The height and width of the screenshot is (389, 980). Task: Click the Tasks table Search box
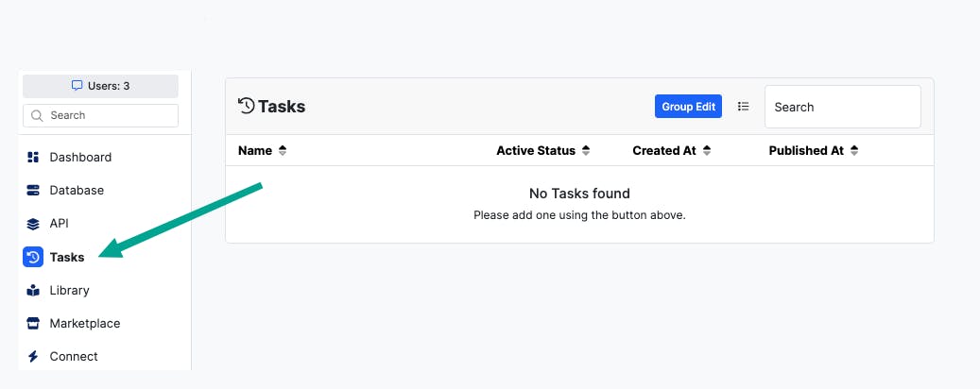(842, 107)
